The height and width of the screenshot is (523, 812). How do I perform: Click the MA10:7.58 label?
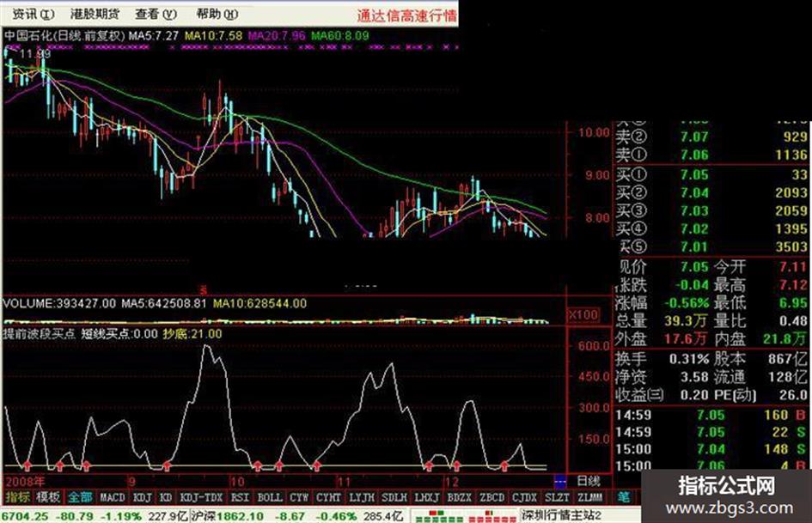tap(213, 36)
